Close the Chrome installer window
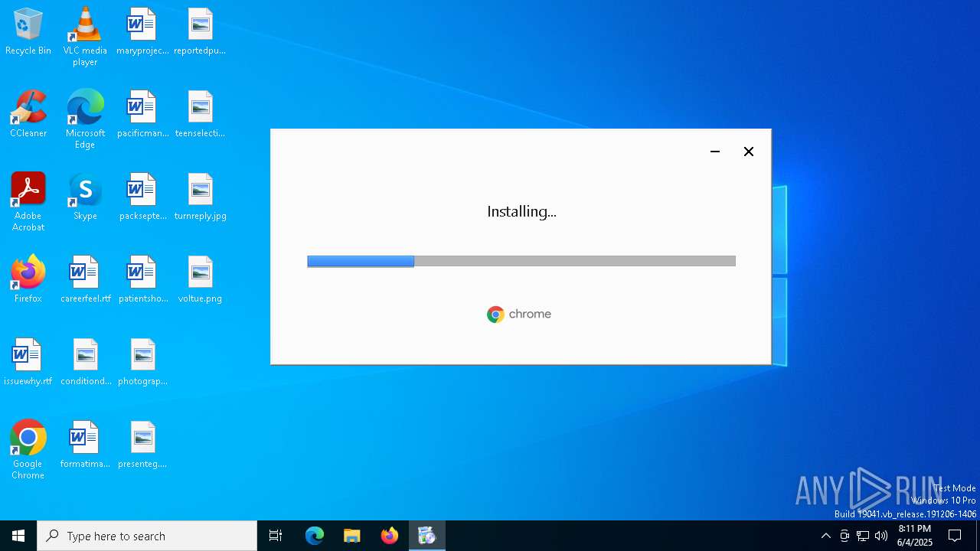 coord(749,152)
